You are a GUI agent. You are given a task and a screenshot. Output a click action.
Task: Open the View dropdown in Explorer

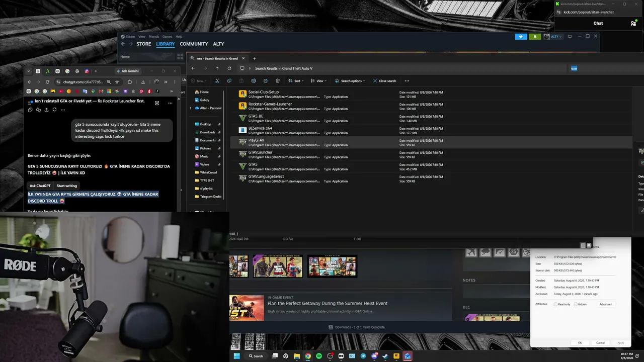click(318, 81)
